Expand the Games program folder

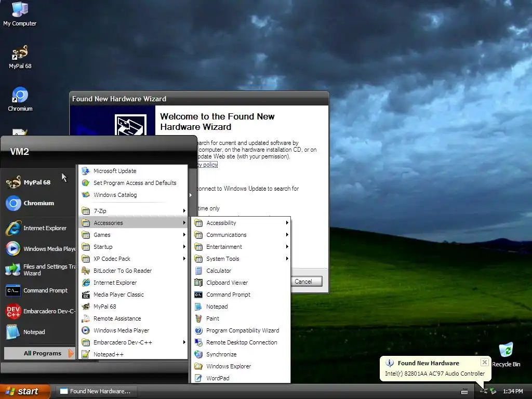(133, 235)
